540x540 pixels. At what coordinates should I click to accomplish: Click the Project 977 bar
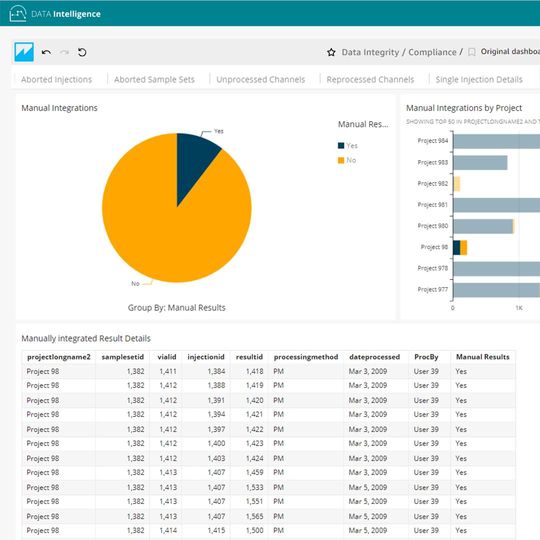[496, 290]
